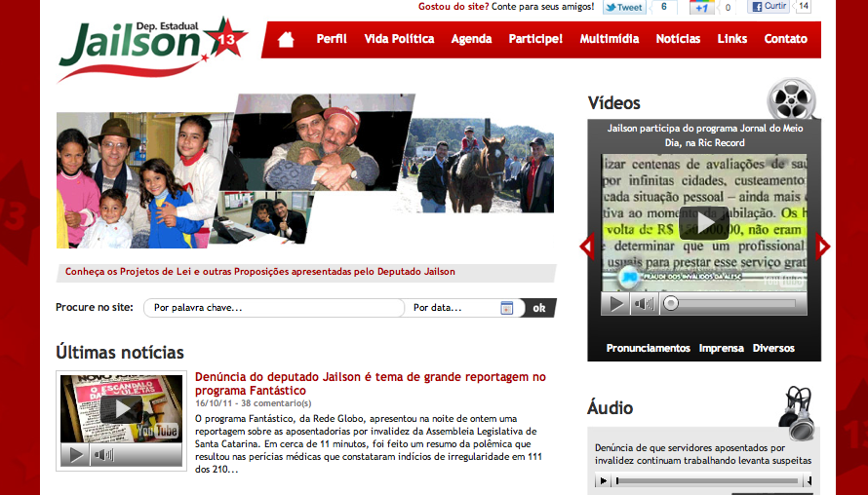
Task: Click the Gostou do site? text
Action: (x=454, y=7)
